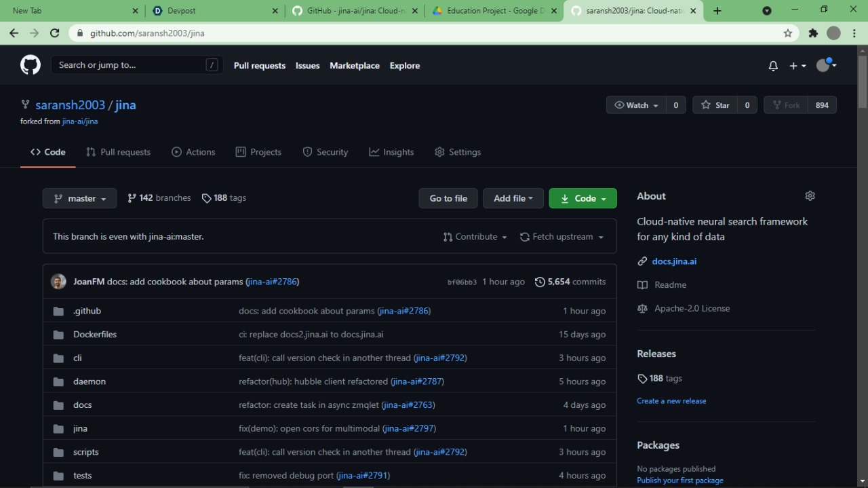View 188 tags near branch selector

pos(224,198)
